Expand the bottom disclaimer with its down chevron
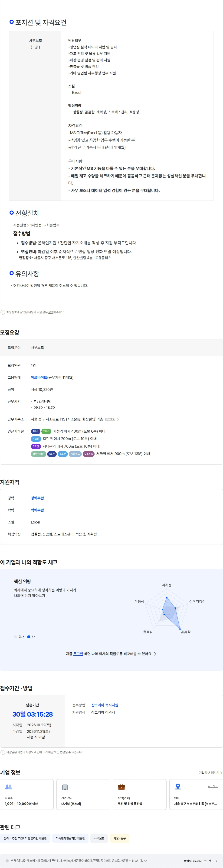This screenshot has width=223, height=868. coord(145,861)
